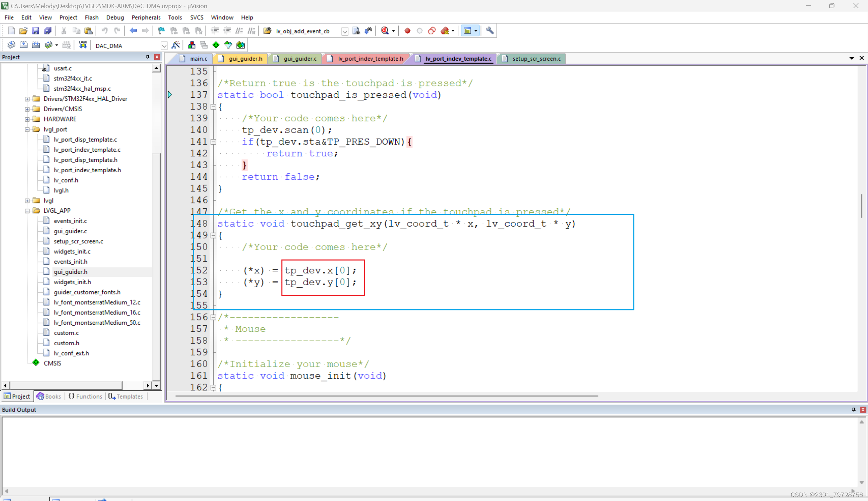Image resolution: width=868 pixels, height=501 pixels.
Task: Download program to flash with LOAD button
Action: [82, 45]
